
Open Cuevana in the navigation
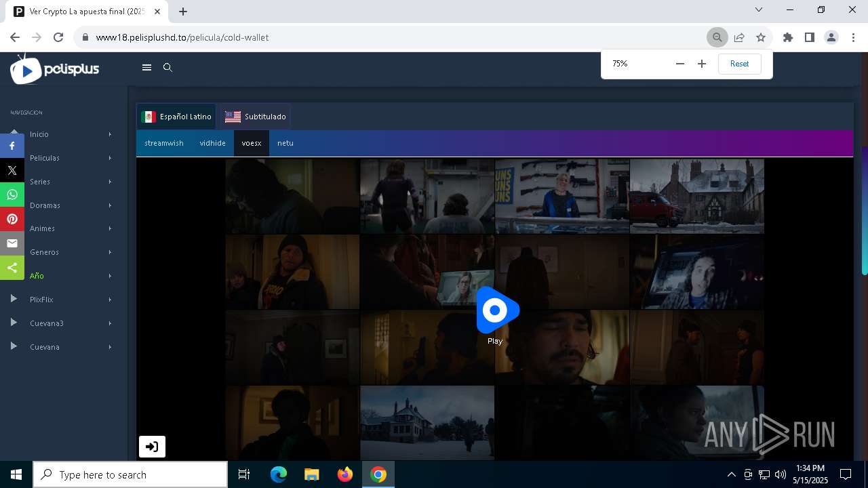point(45,347)
